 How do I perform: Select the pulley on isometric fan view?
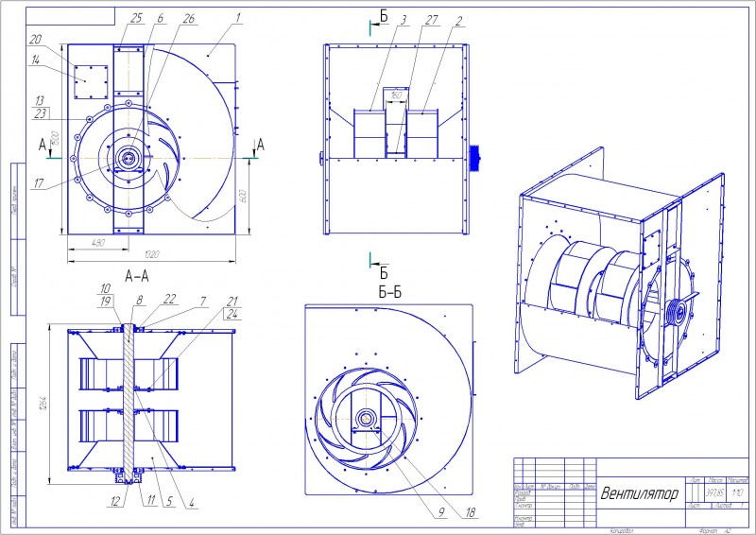point(676,314)
